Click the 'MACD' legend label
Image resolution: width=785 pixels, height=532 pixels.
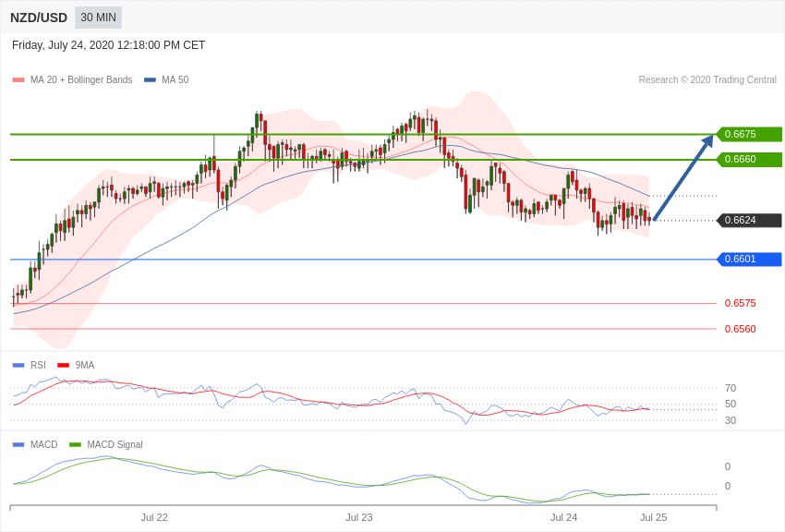pos(44,444)
